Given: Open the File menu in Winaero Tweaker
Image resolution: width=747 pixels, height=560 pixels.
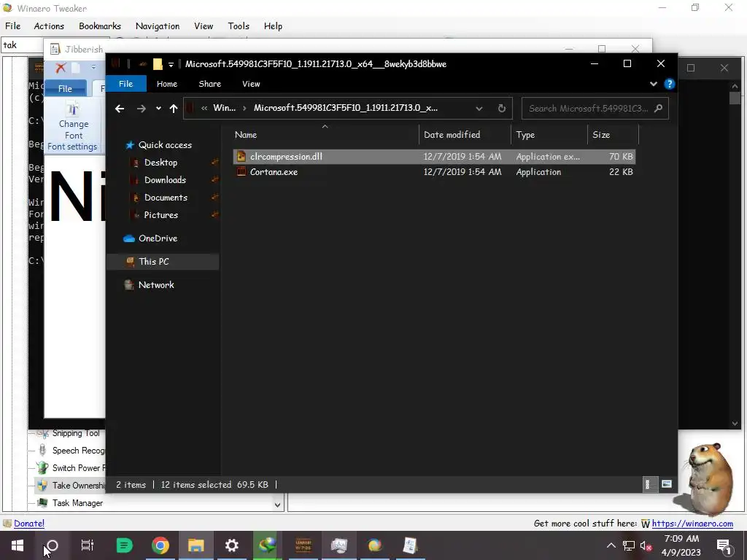Looking at the screenshot, I should point(13,26).
